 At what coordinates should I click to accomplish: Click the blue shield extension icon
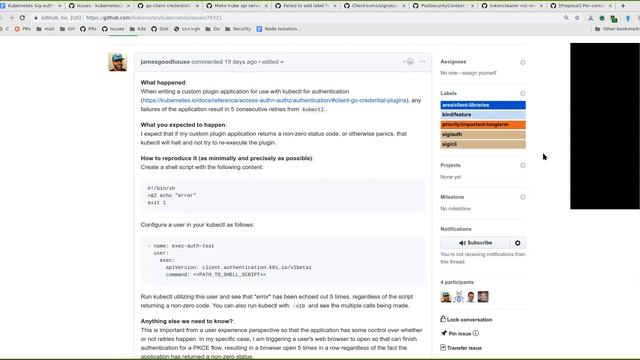628,18
